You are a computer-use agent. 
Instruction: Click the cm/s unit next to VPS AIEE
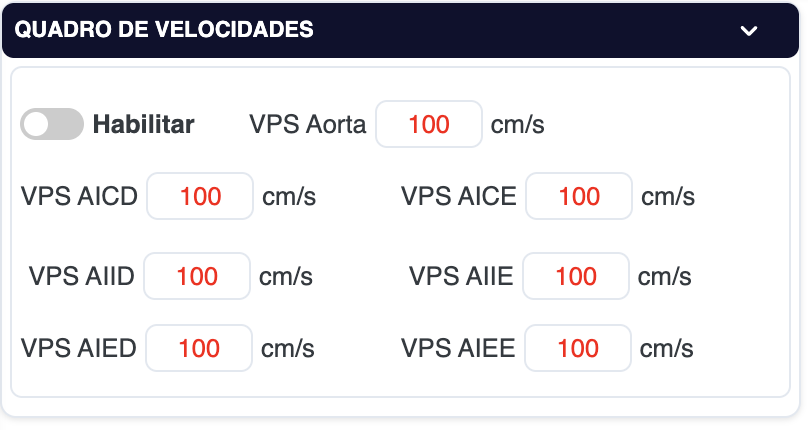point(666,349)
